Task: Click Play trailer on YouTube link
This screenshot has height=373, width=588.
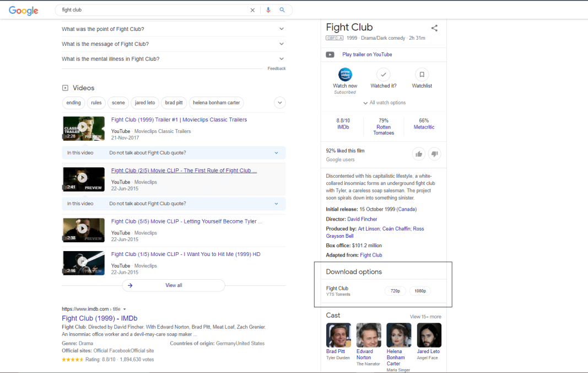Action: tap(367, 55)
